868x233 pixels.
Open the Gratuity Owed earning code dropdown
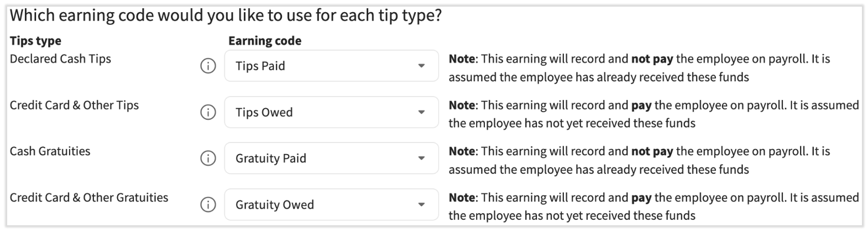pos(331,204)
